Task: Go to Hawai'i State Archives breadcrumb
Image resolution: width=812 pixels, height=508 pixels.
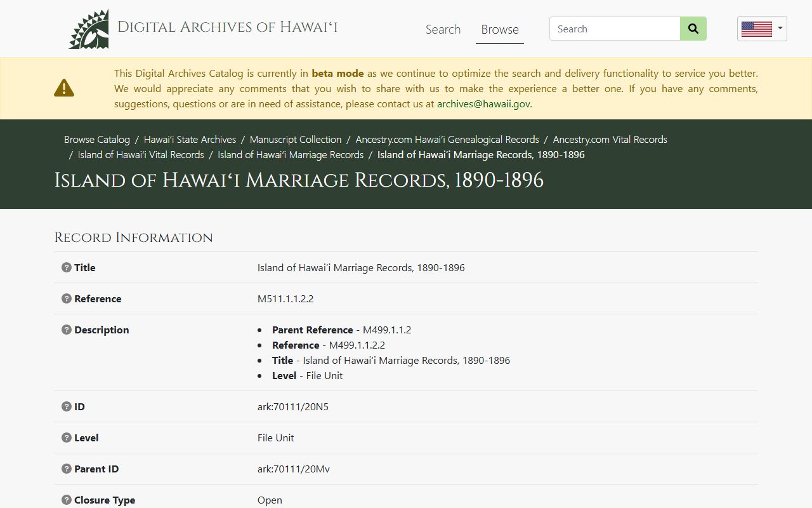Action: [x=190, y=139]
